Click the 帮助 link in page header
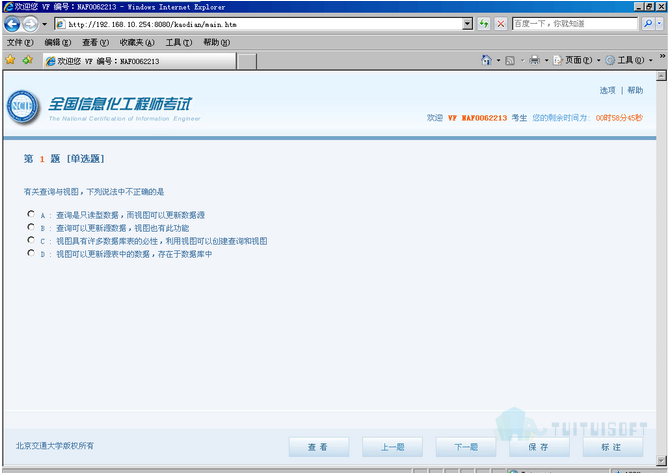The height and width of the screenshot is (473, 669). tap(635, 90)
